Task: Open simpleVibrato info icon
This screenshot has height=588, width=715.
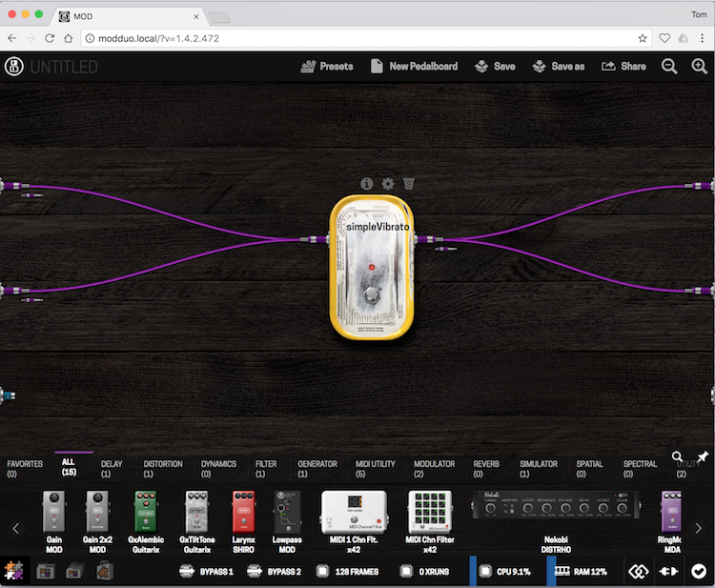Action: (367, 184)
